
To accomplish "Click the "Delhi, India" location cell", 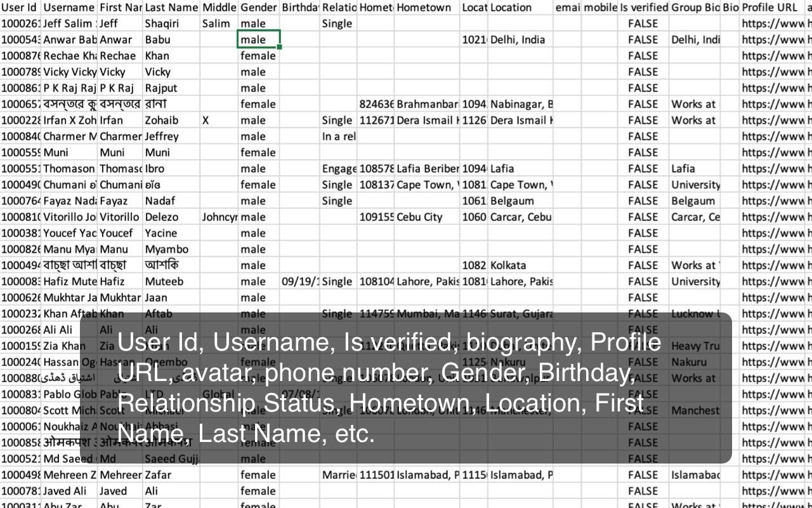I will (x=520, y=39).
